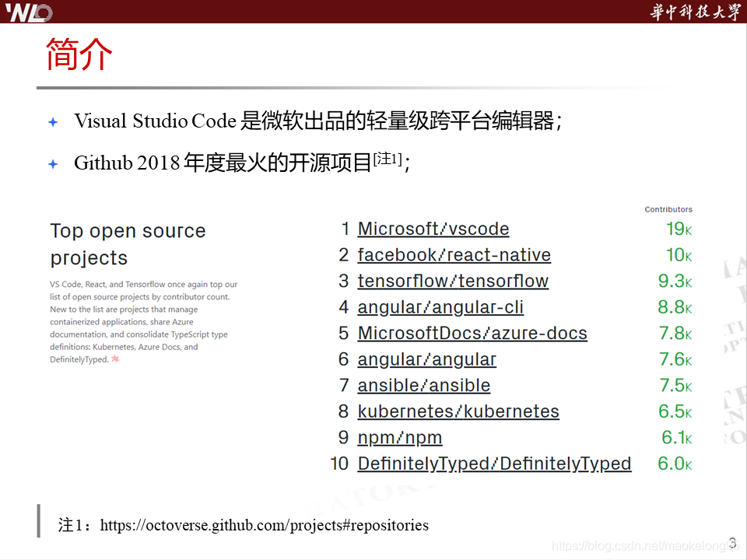Select the Visual Studio Code bullet text

(317, 121)
